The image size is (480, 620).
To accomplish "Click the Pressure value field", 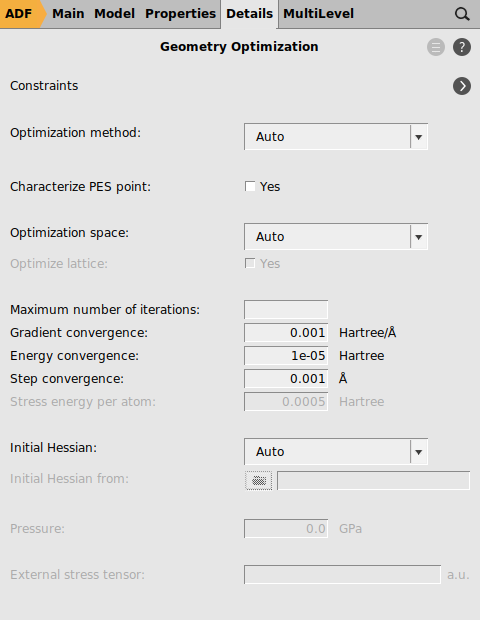I will point(286,529).
